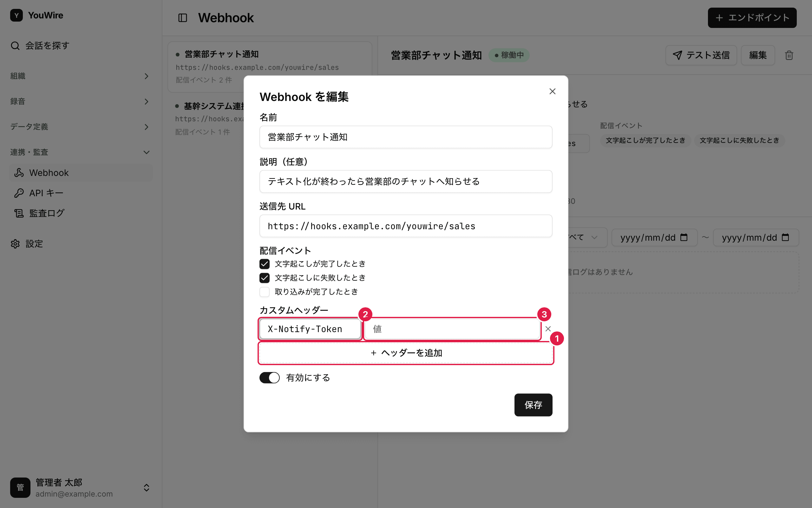The image size is (812, 508).
Task: Uncheck 文字起こしに失敗したとき
Action: [x=265, y=278]
